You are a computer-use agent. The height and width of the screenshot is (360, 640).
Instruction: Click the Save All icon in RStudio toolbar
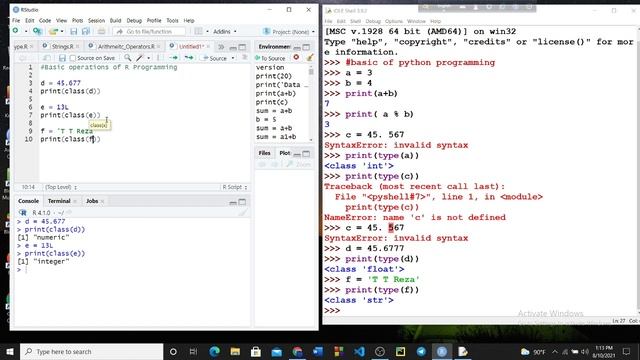tap(86, 31)
